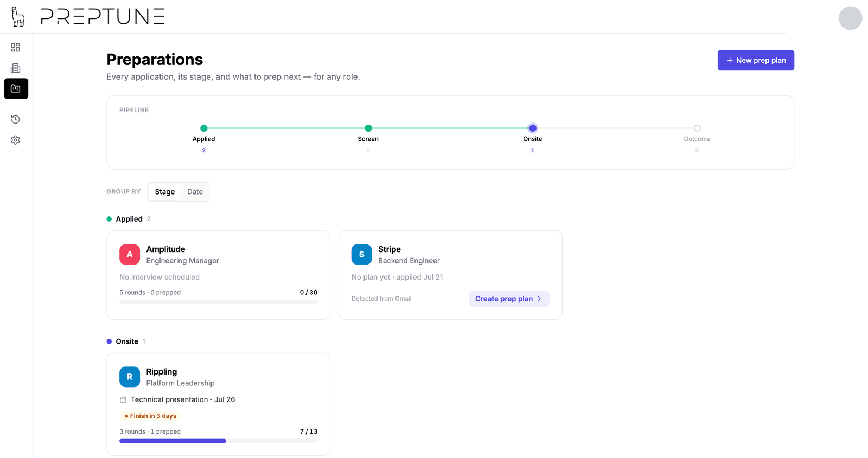Screen dimensions: 868x458
Task: Click the PREPTUNE wordmark
Action: [103, 17]
